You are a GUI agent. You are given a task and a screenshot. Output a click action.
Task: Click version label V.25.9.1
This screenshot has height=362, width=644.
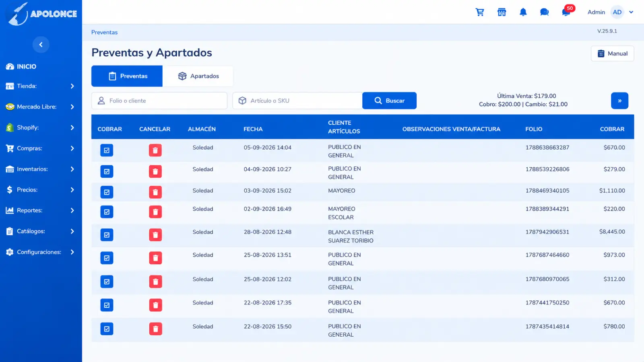pos(607,31)
